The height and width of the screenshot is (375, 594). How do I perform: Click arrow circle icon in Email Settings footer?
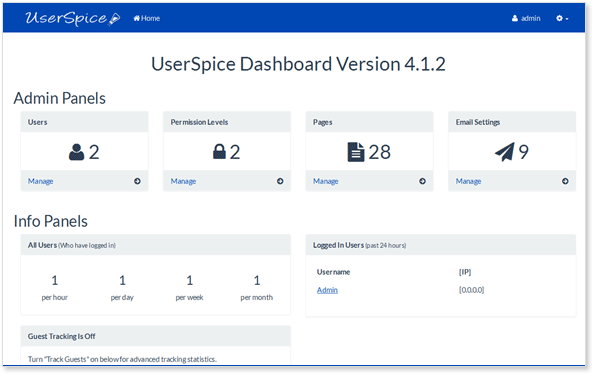[x=565, y=181]
